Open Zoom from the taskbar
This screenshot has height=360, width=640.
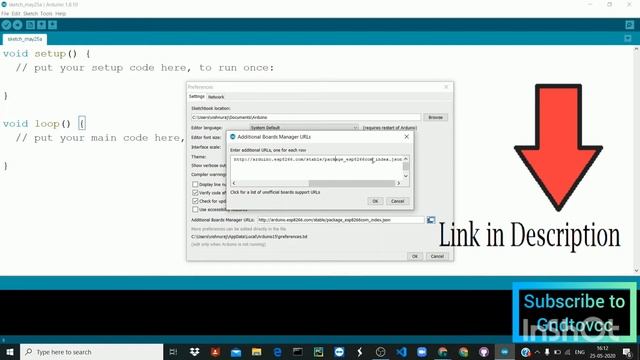pyautogui.click(x=422, y=352)
